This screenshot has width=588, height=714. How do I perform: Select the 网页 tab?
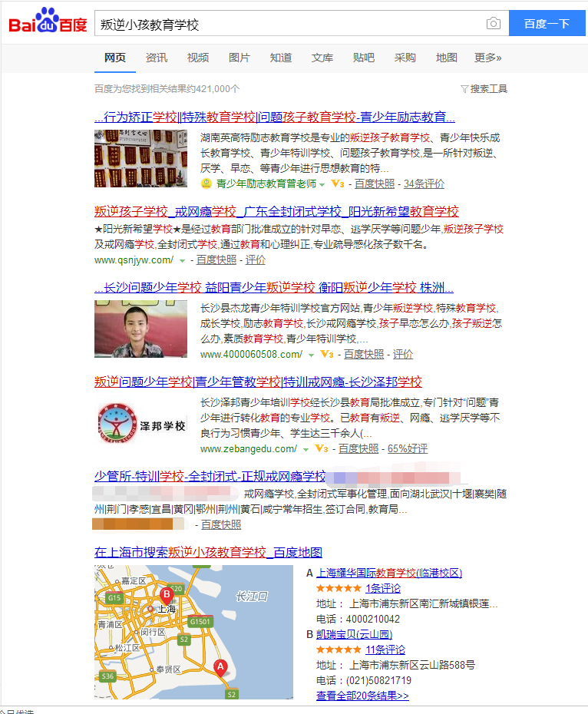coord(115,58)
